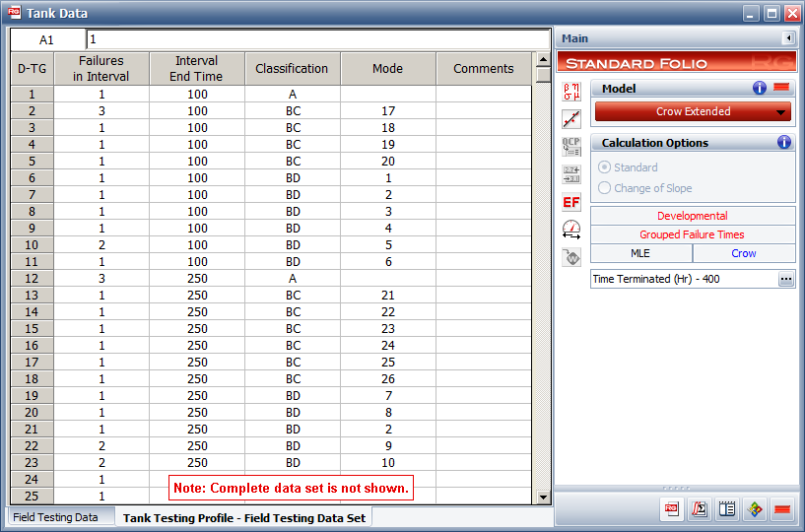Select the Standard calculation option
The image size is (805, 532).
point(604,167)
